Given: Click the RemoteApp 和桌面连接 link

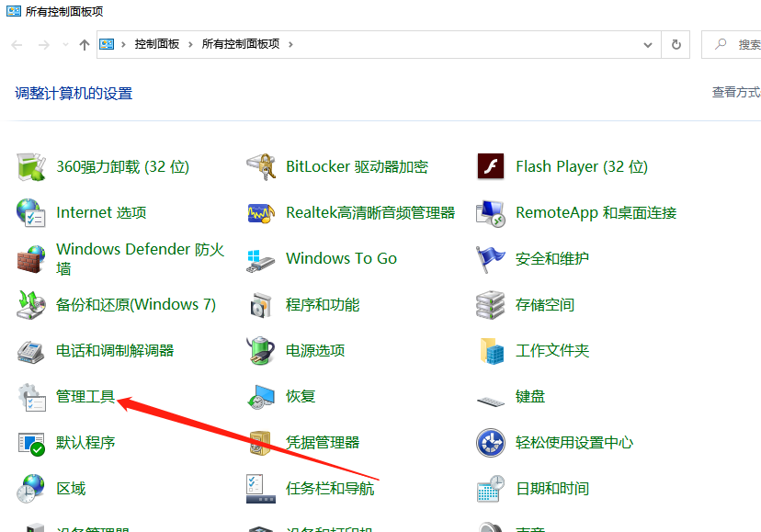Looking at the screenshot, I should click(596, 212).
